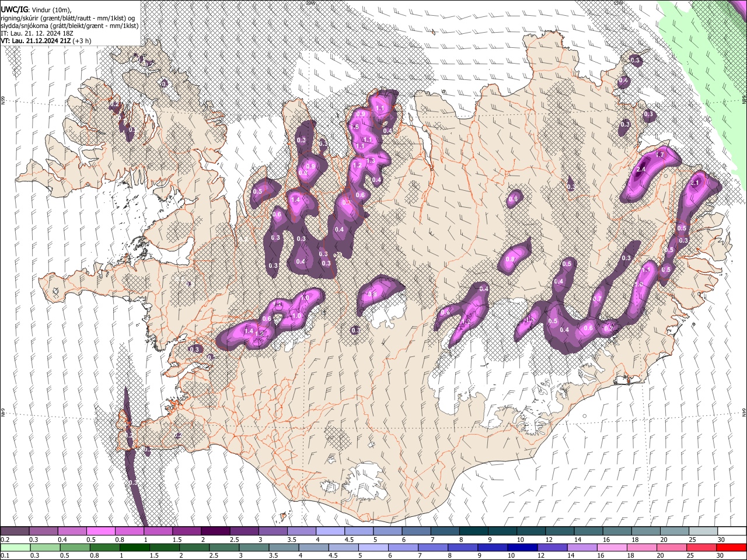Click the '0.4' label in the purple legend
Viewport: 747px width, 560px height.
(x=62, y=540)
